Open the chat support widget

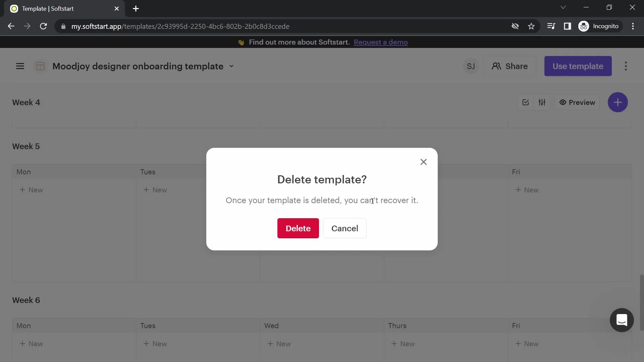[622, 320]
